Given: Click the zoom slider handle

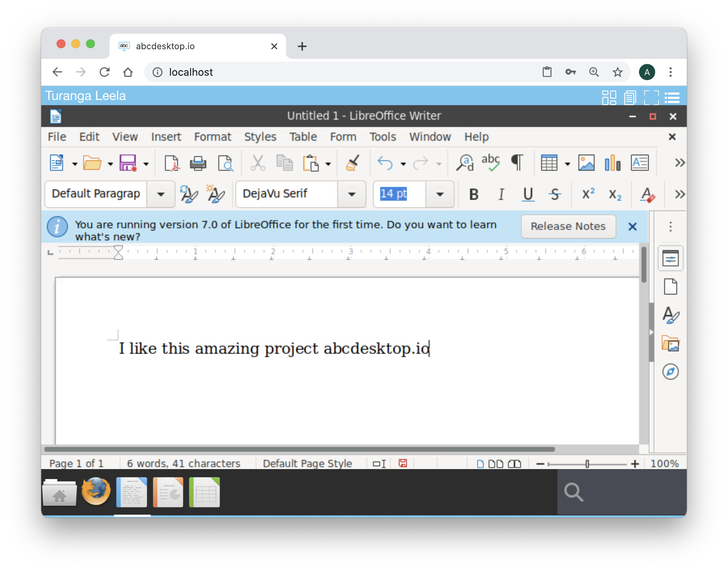Looking at the screenshot, I should pyautogui.click(x=587, y=464).
